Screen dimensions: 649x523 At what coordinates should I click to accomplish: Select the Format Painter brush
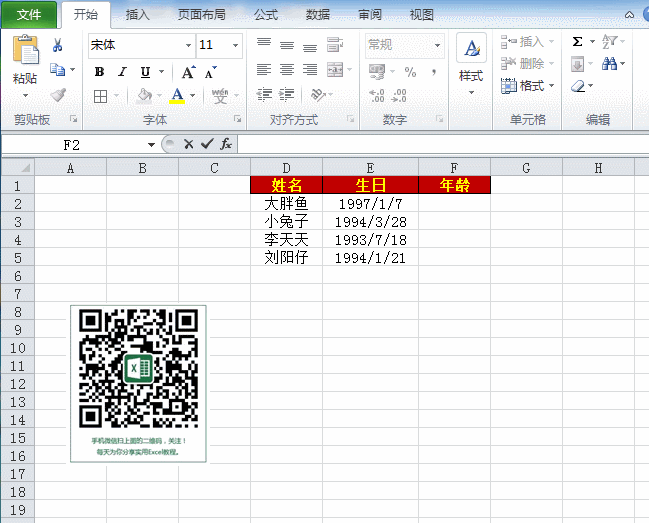(58, 95)
